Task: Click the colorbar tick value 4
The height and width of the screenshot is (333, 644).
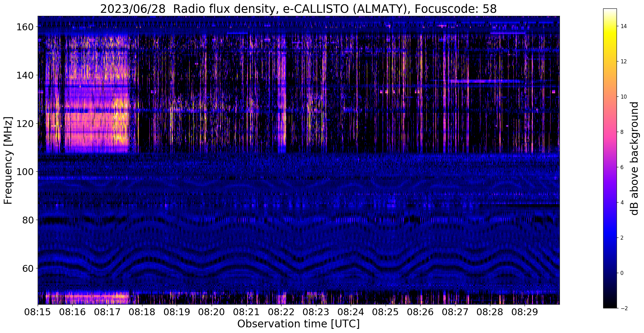Action: [622, 203]
